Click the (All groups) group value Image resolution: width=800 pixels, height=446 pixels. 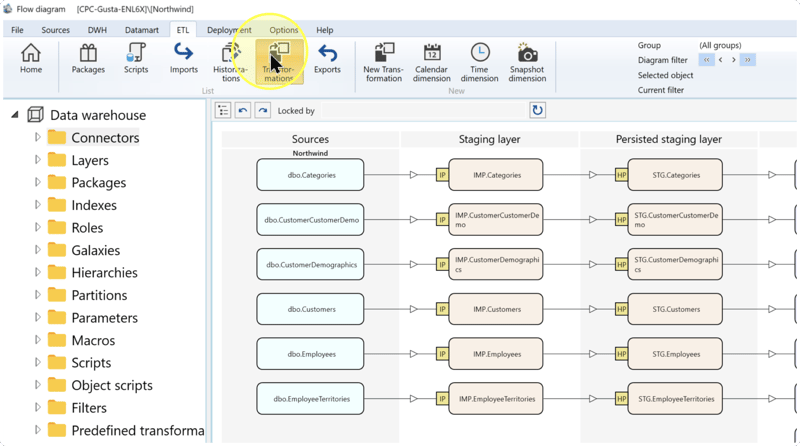click(x=720, y=45)
